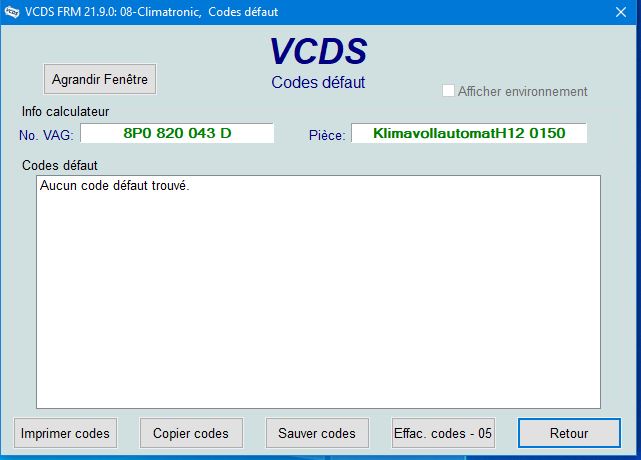Click the 'Codes défaut' list label

(60, 165)
